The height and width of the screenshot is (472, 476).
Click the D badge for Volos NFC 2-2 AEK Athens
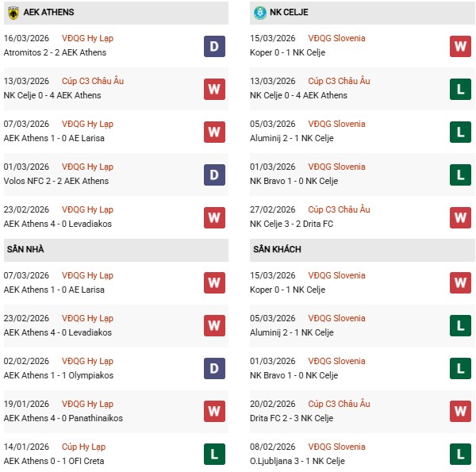point(214,175)
